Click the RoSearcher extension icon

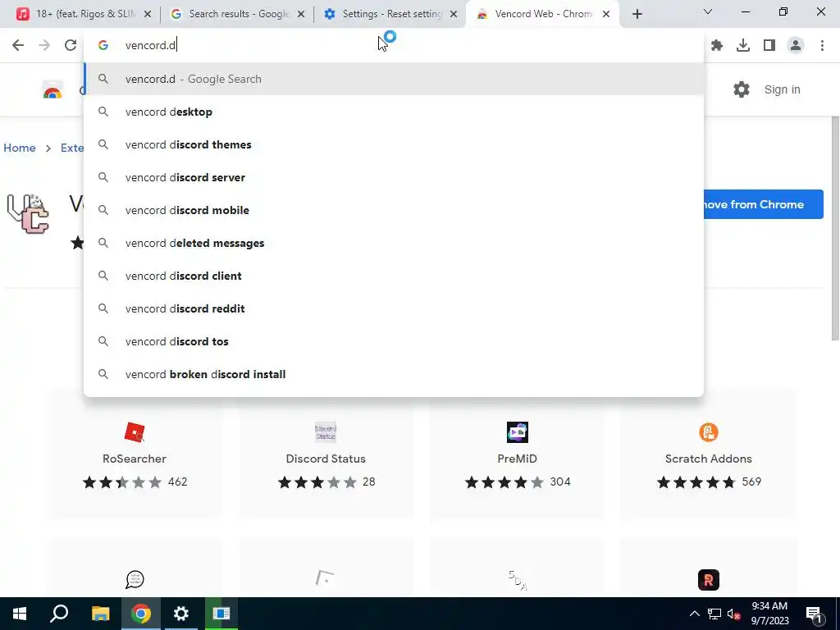click(135, 432)
